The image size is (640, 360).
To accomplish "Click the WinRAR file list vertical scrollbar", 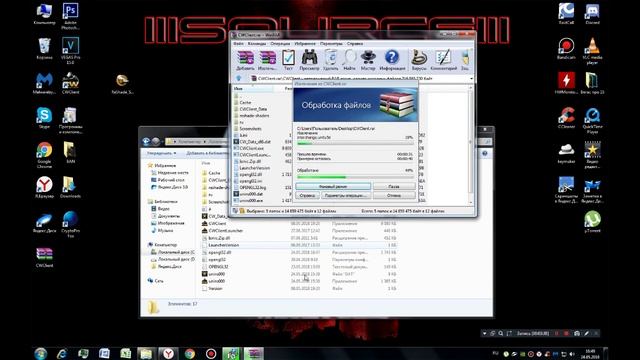I will [471, 145].
